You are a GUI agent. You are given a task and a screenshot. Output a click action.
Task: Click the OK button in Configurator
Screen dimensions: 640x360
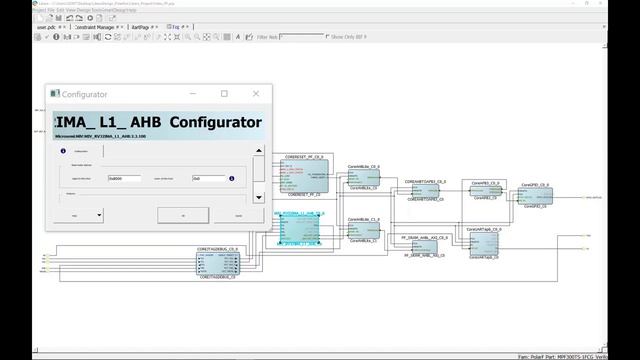(183, 216)
